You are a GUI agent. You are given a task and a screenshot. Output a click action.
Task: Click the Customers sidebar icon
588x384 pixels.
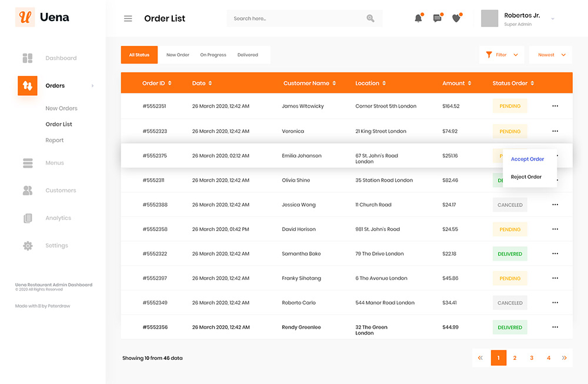point(28,191)
